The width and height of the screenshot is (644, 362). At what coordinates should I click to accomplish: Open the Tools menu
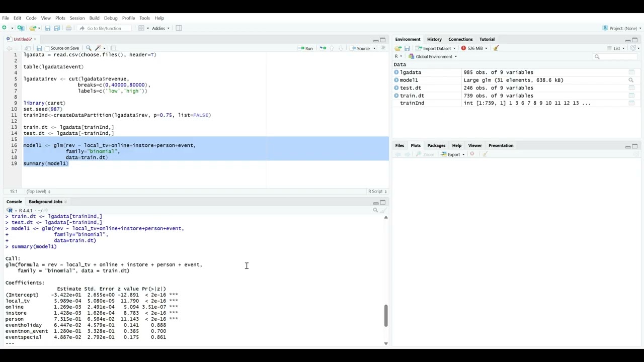click(144, 18)
